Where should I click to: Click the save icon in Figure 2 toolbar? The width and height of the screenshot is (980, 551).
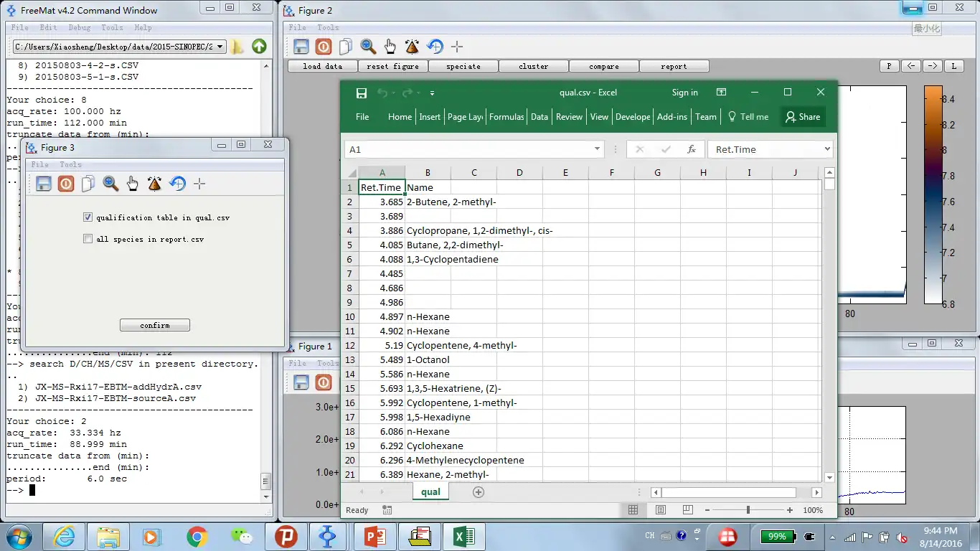point(301,47)
